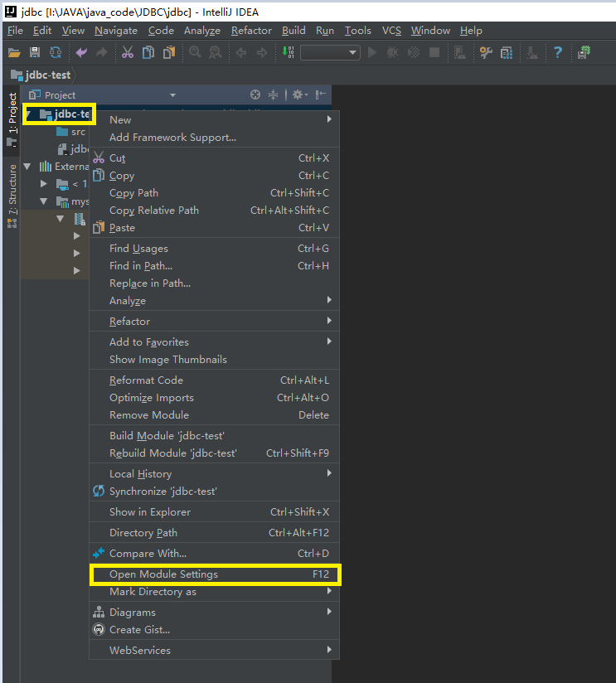Click the Synchronize toolbar icon

[56, 53]
